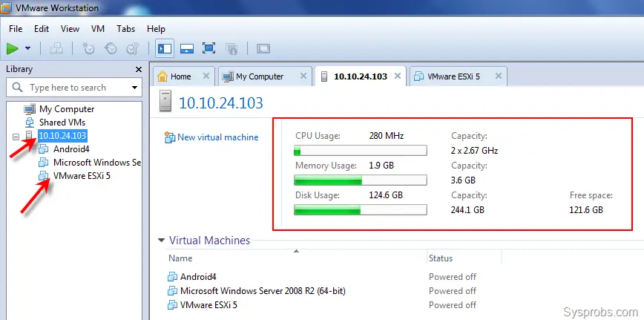Viewport: 644px width, 320px height.
Task: Open the Tabs menu
Action: click(125, 29)
